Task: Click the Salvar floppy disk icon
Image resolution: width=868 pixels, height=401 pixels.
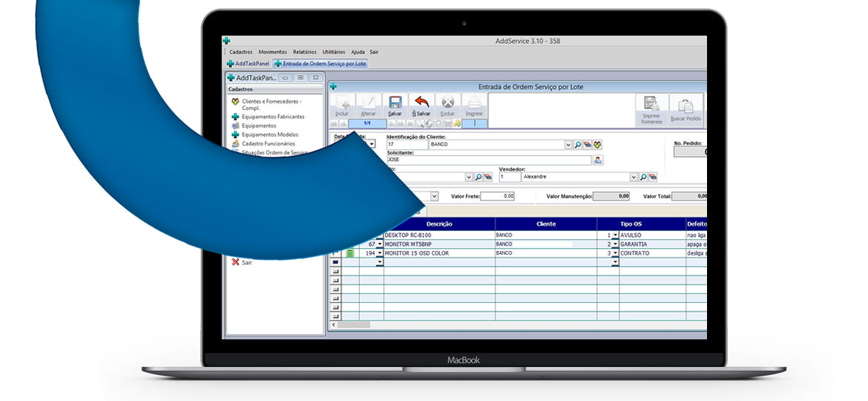Action: point(395,103)
